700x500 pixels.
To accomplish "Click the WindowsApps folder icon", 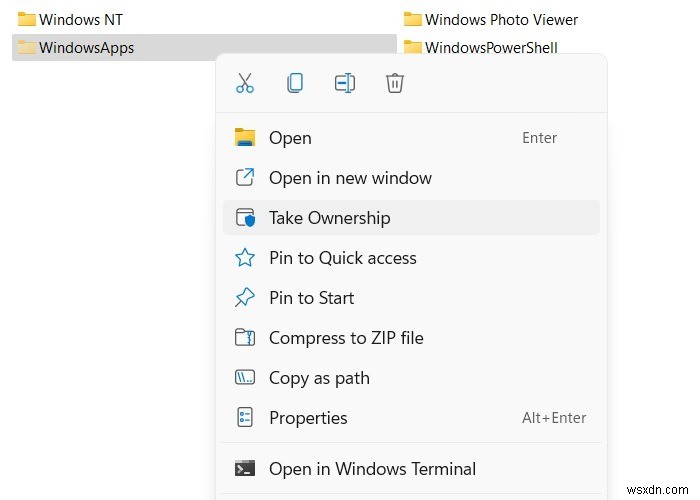I will [x=26, y=47].
